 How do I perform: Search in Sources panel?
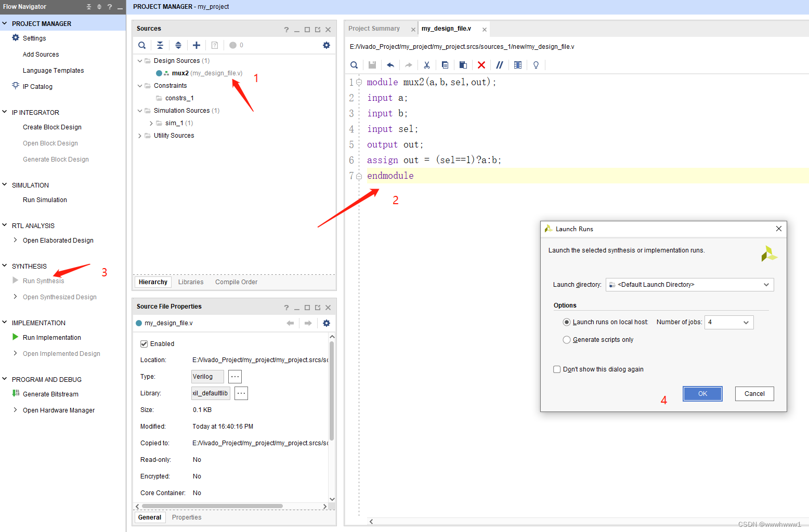[x=142, y=45]
